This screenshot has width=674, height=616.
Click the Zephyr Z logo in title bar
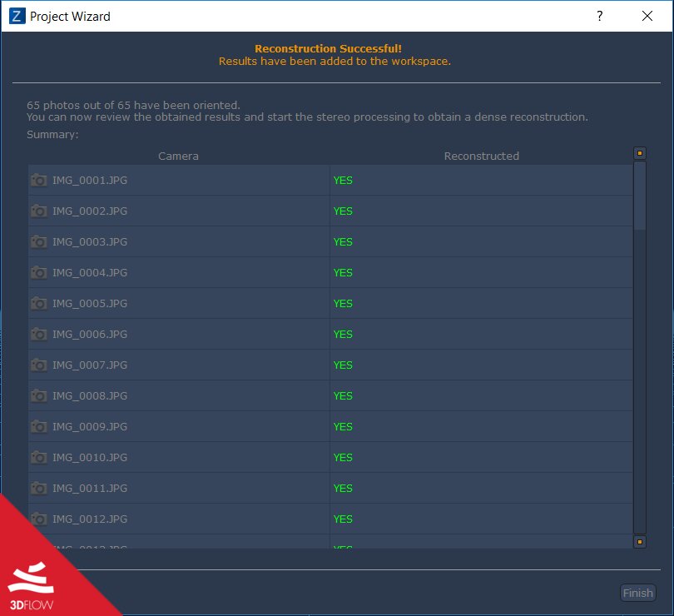coord(17,16)
